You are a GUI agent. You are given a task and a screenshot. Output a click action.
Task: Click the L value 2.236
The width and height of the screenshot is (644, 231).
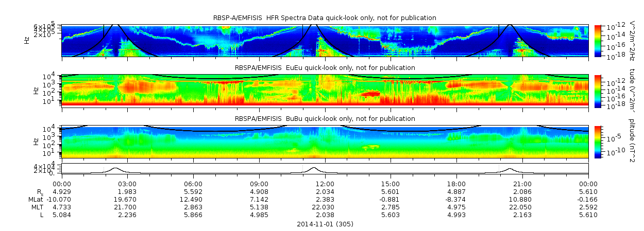click(127, 215)
